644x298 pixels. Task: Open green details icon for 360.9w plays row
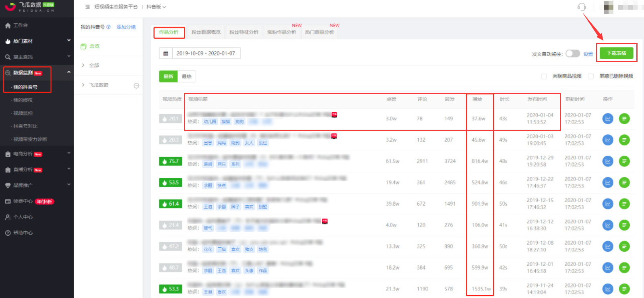(624, 247)
